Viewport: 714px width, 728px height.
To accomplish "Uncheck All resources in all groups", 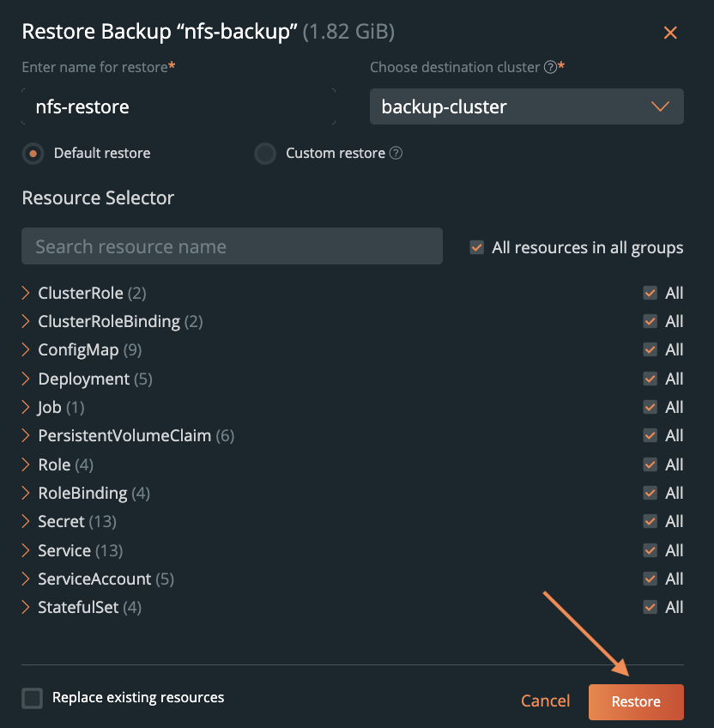I will [x=477, y=248].
